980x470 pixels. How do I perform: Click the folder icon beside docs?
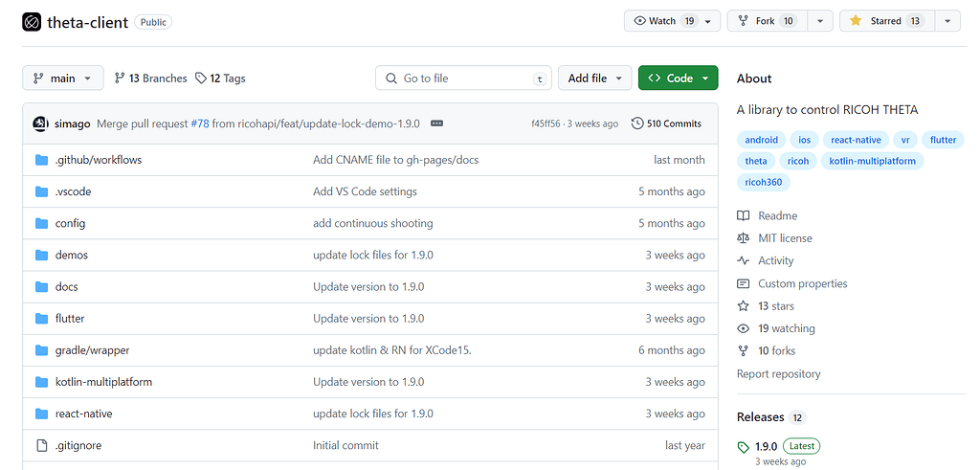[x=42, y=287]
